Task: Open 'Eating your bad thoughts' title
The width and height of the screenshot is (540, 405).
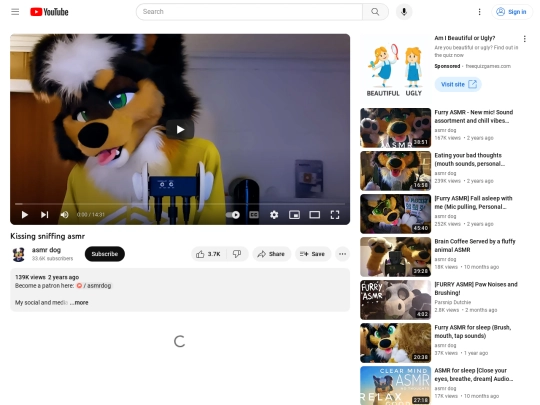Action: [x=469, y=159]
